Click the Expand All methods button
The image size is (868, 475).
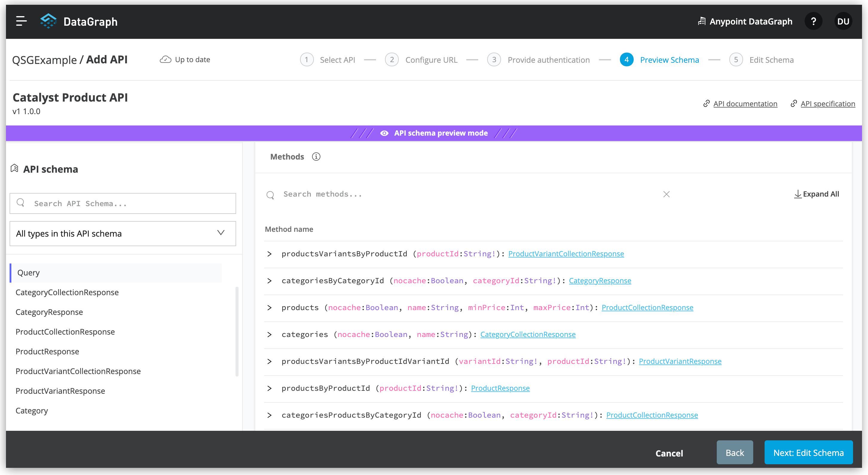[816, 194]
